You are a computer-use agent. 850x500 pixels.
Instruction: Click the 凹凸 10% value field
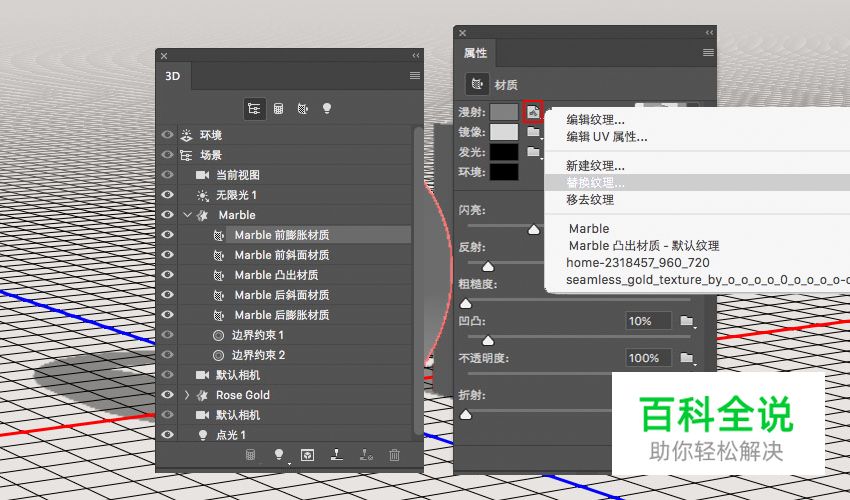point(648,321)
